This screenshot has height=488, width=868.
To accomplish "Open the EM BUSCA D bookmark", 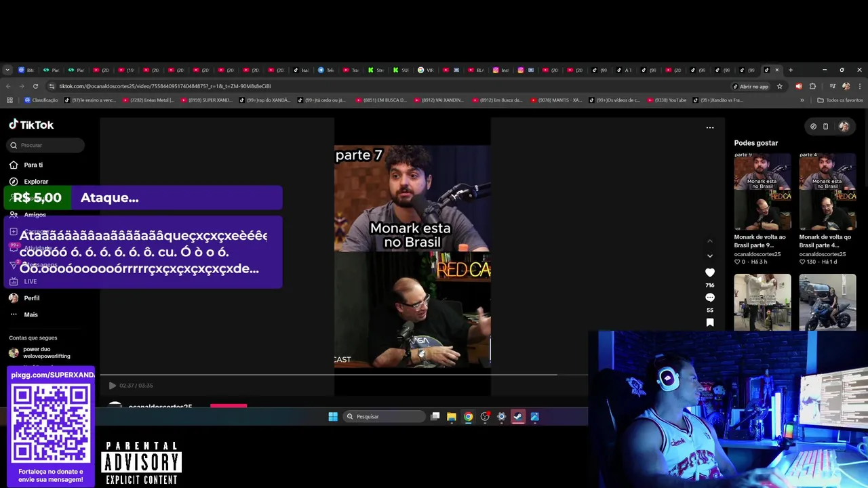I will pos(380,100).
